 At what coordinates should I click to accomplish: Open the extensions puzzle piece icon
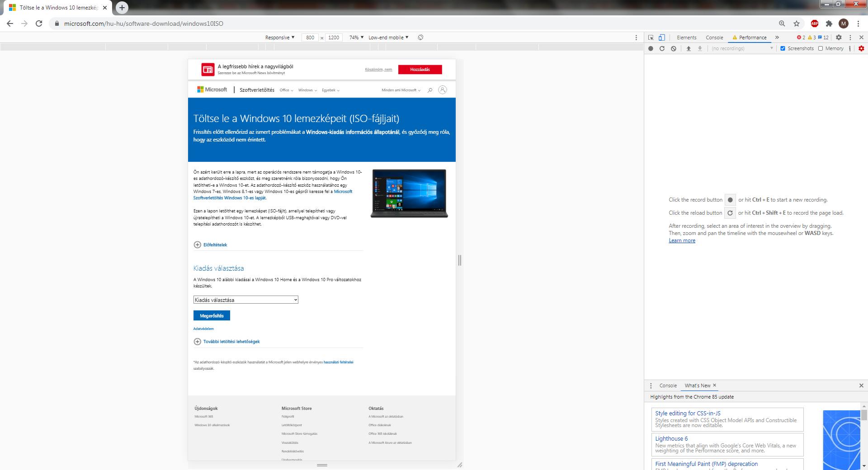click(x=829, y=23)
